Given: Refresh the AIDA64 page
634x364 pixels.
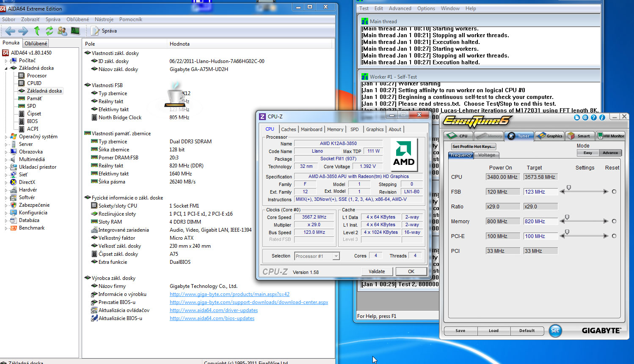Looking at the screenshot, I should (50, 31).
